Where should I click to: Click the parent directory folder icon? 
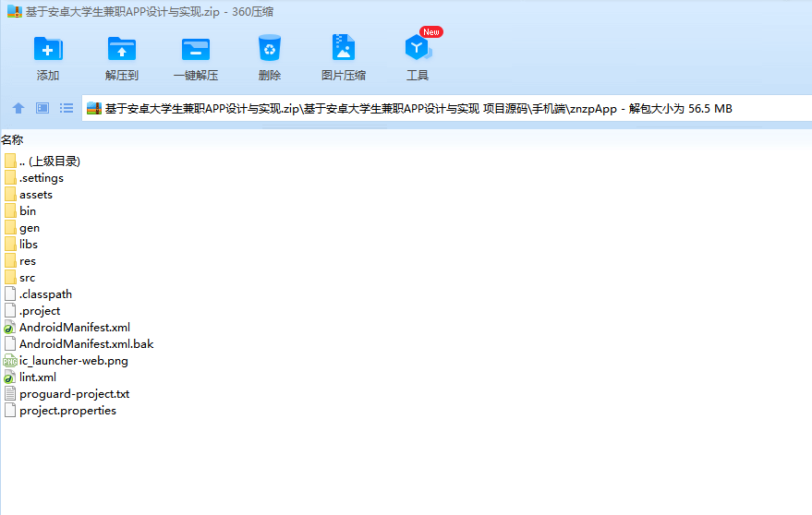(10, 161)
